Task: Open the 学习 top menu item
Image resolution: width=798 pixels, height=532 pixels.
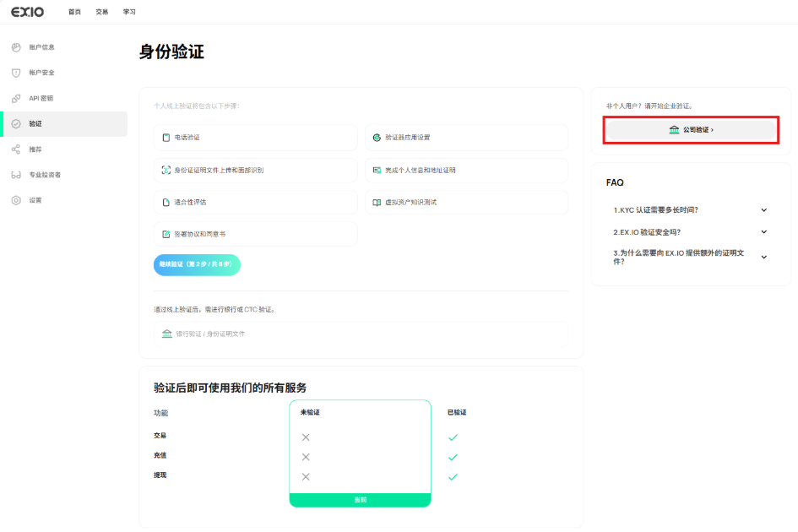Action: (x=129, y=12)
